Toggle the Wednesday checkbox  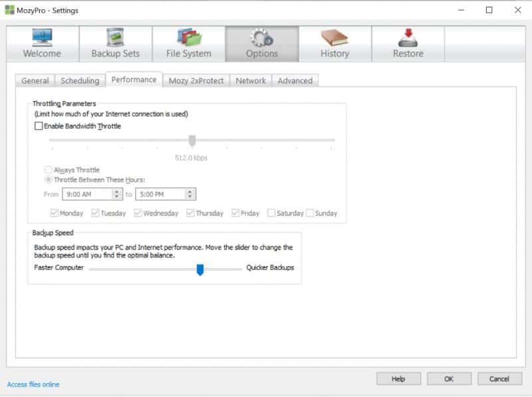click(x=138, y=213)
